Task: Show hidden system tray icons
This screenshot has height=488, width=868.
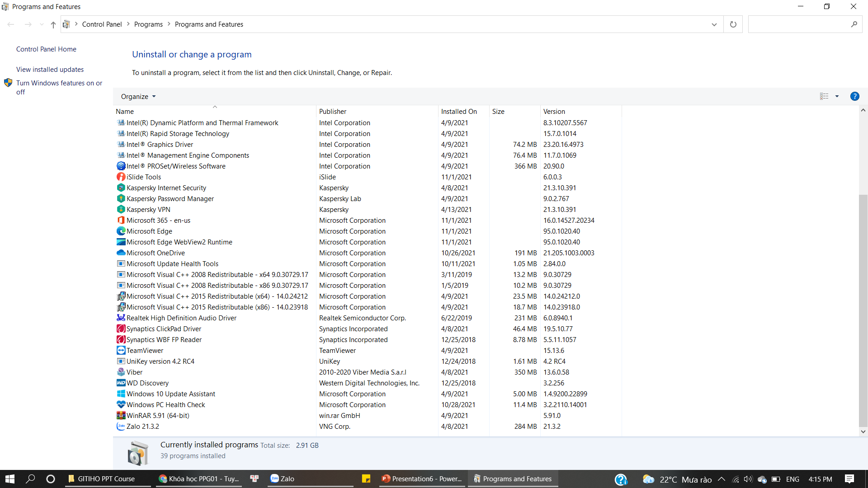Action: coord(722,479)
